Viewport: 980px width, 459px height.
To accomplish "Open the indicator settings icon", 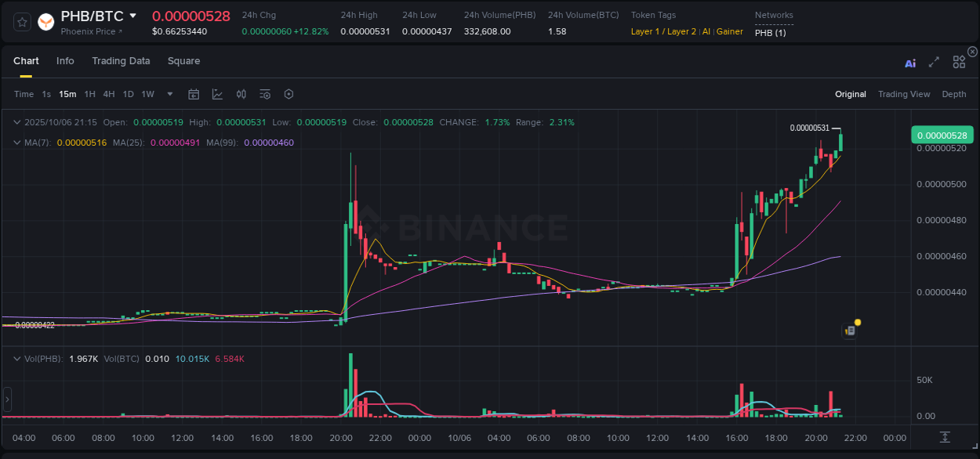I will tap(265, 93).
